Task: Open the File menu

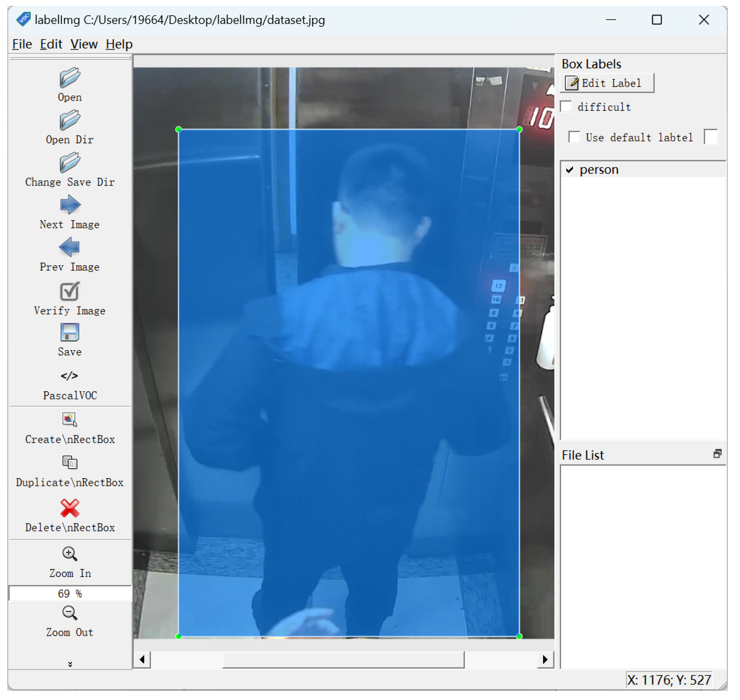Action: click(x=22, y=44)
